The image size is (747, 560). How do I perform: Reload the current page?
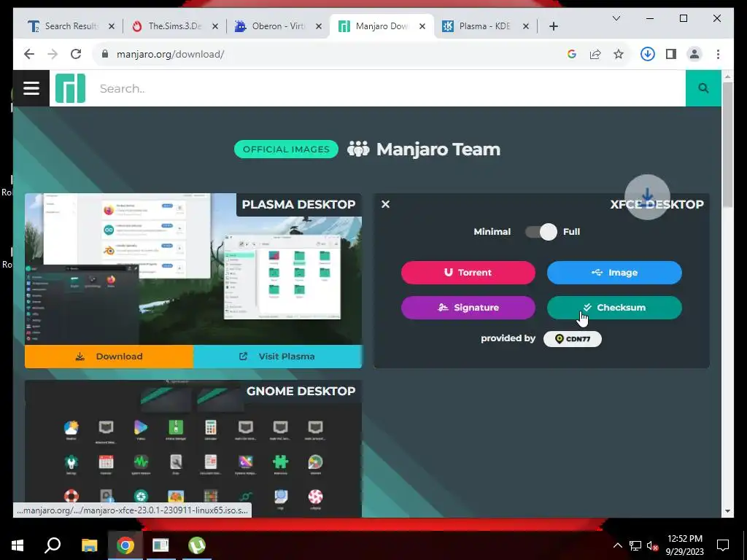pyautogui.click(x=76, y=54)
